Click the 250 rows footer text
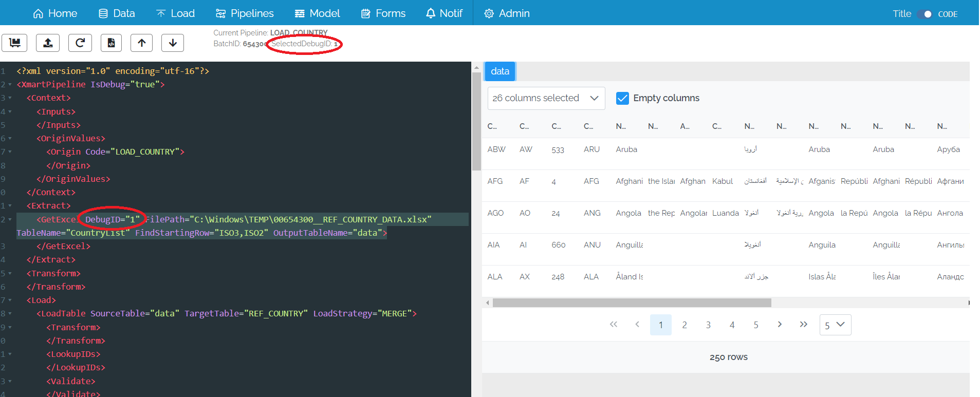Screen dimensions: 980x397 728,357
